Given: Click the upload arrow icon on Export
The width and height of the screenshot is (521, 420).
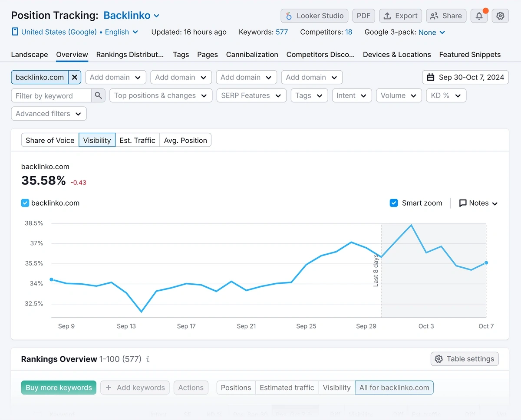Looking at the screenshot, I should (x=387, y=16).
